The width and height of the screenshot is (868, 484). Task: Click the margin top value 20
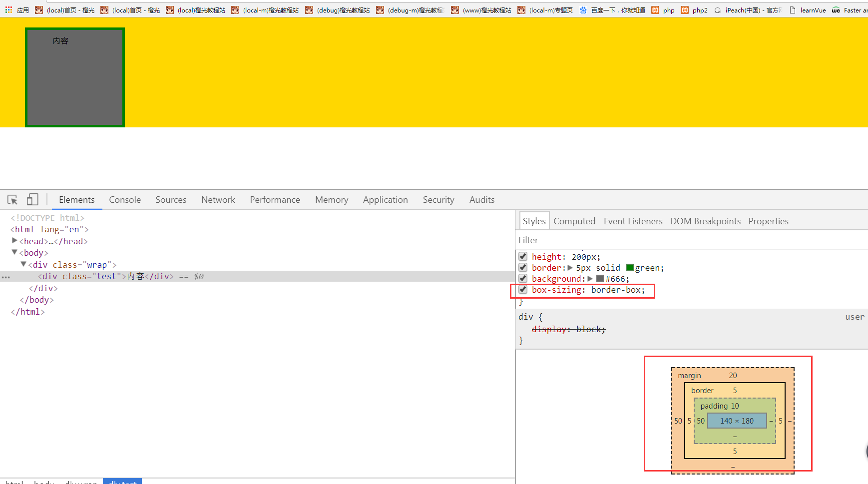(733, 376)
